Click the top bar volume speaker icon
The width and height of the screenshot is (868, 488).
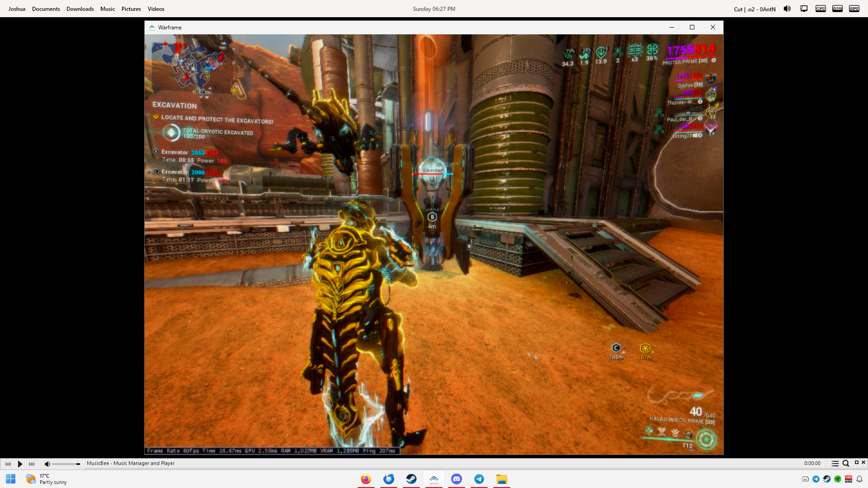tap(788, 9)
